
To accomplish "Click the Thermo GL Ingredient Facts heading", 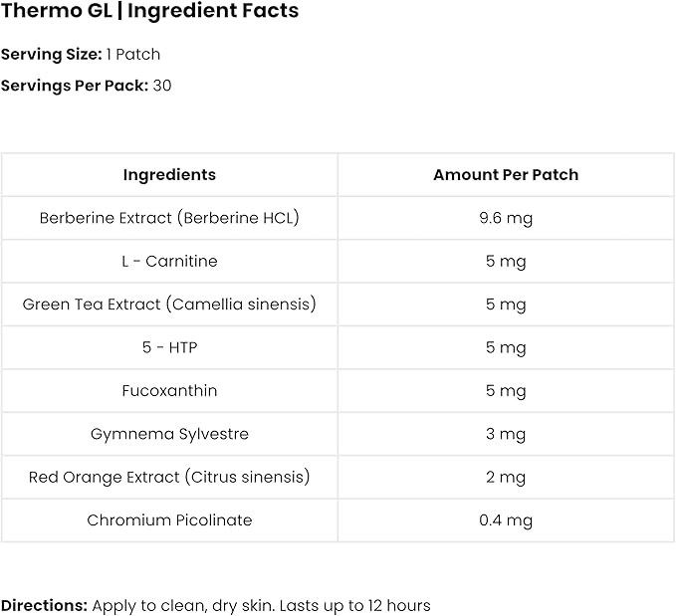I will click(x=149, y=12).
